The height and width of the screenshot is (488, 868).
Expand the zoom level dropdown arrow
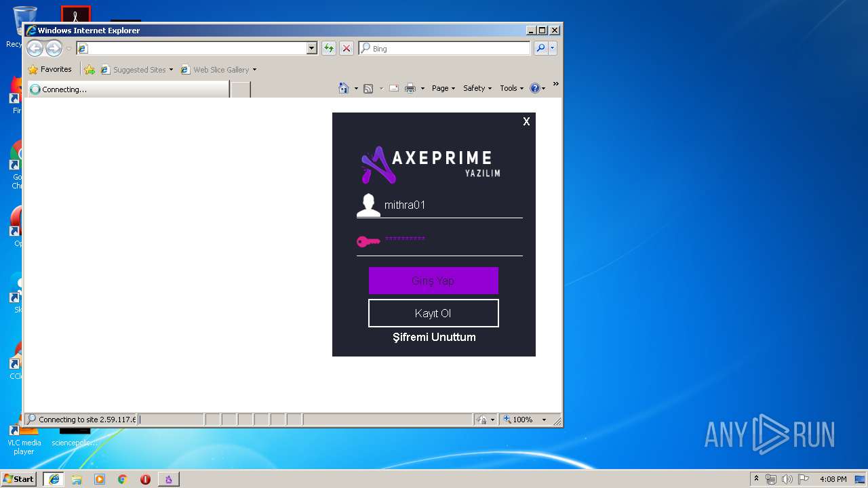[544, 420]
